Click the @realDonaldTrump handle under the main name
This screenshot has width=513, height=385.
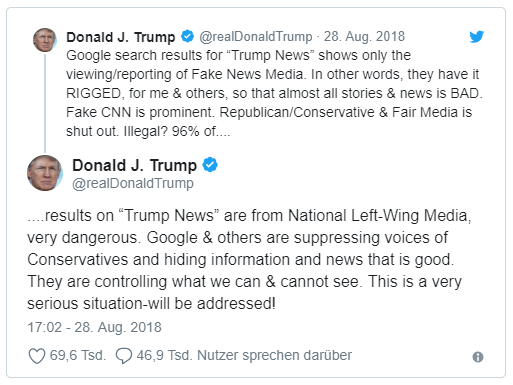point(133,183)
